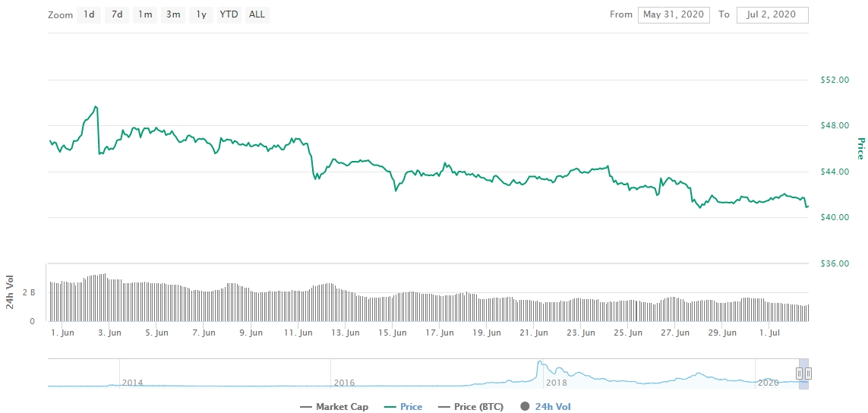
Task: Select the ALL zoom option
Action: pos(257,15)
